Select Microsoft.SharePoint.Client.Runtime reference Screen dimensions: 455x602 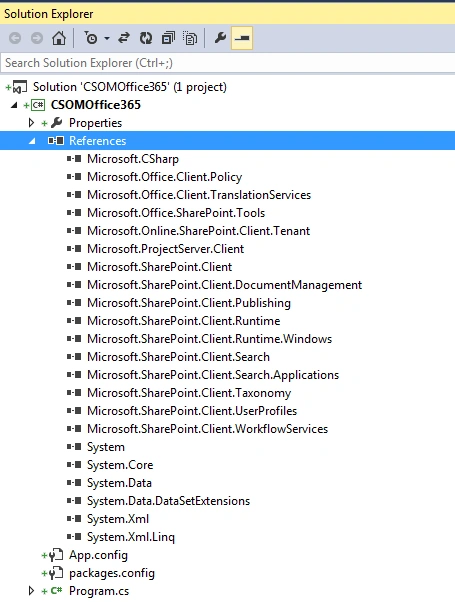pos(184,321)
